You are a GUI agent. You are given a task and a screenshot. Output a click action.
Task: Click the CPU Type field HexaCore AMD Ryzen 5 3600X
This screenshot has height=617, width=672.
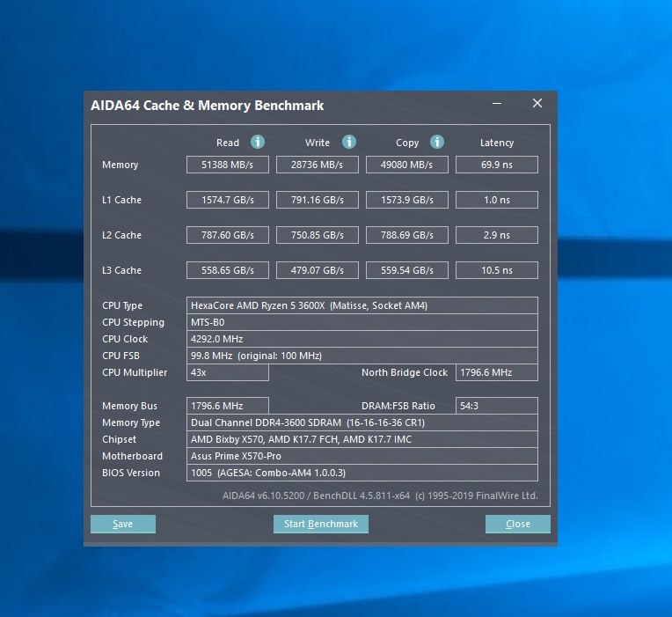click(362, 305)
